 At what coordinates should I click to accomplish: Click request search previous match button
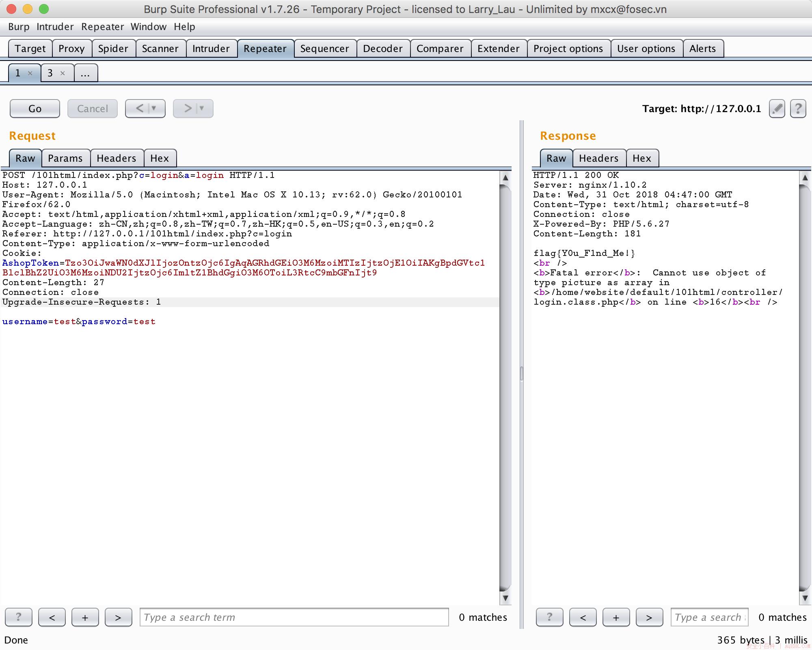pyautogui.click(x=52, y=617)
